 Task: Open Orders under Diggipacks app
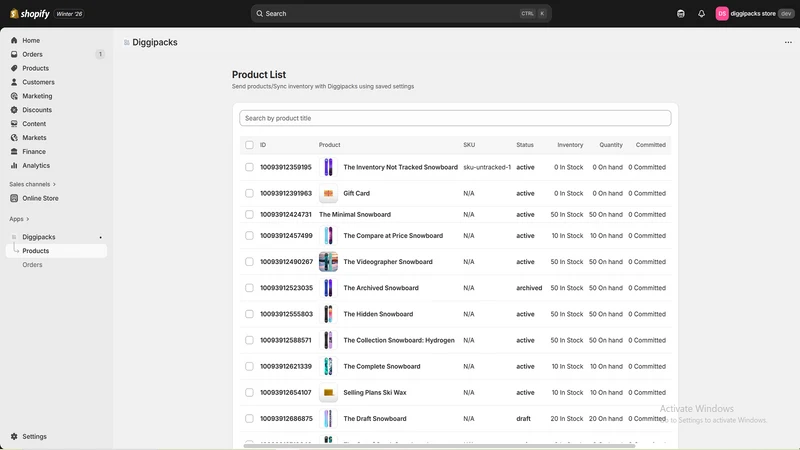click(56, 265)
